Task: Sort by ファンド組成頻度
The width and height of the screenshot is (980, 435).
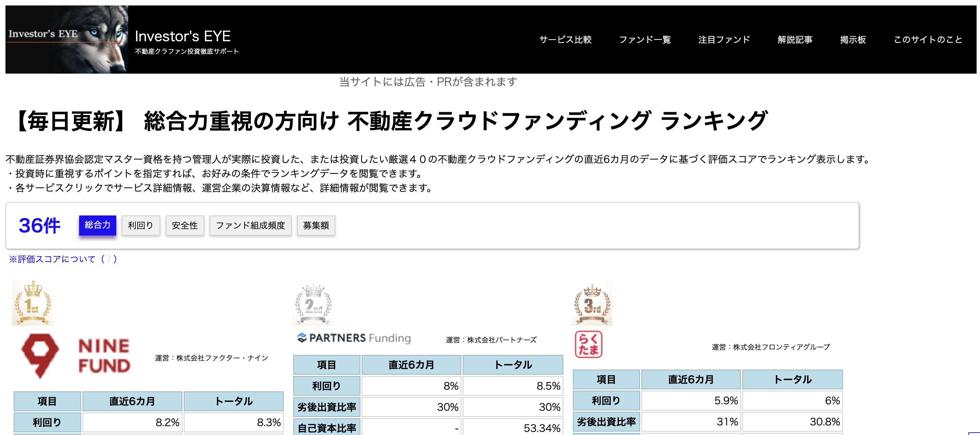Action: click(x=250, y=225)
